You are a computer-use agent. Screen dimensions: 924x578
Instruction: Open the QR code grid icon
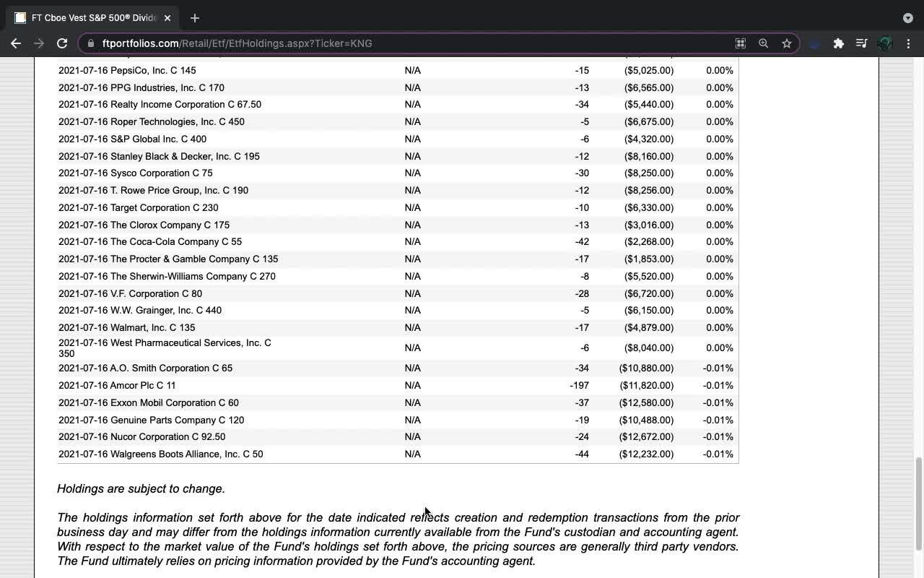[740, 43]
